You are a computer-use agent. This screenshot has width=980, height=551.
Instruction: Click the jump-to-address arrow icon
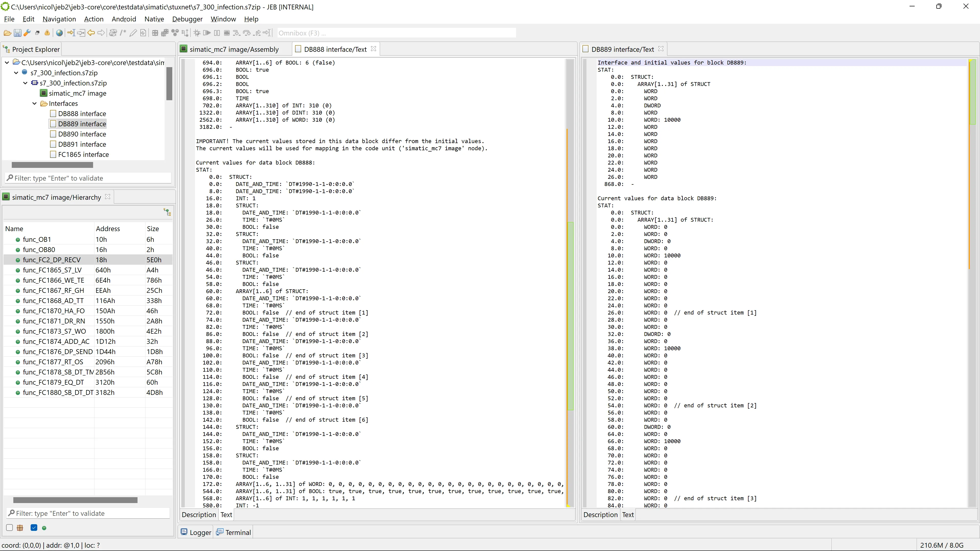coord(71,33)
